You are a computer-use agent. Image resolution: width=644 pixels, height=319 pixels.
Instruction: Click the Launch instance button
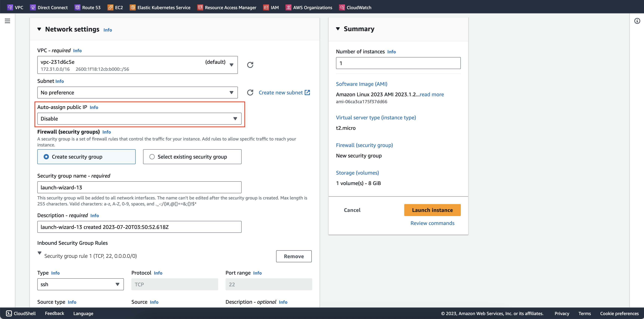(x=432, y=210)
